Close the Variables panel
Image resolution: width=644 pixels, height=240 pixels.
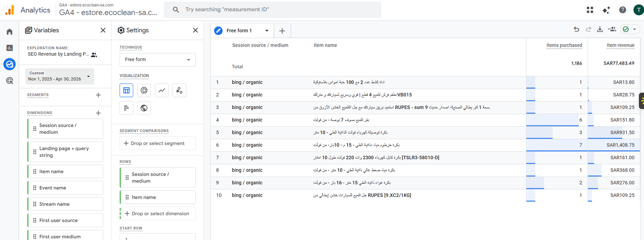(103, 30)
